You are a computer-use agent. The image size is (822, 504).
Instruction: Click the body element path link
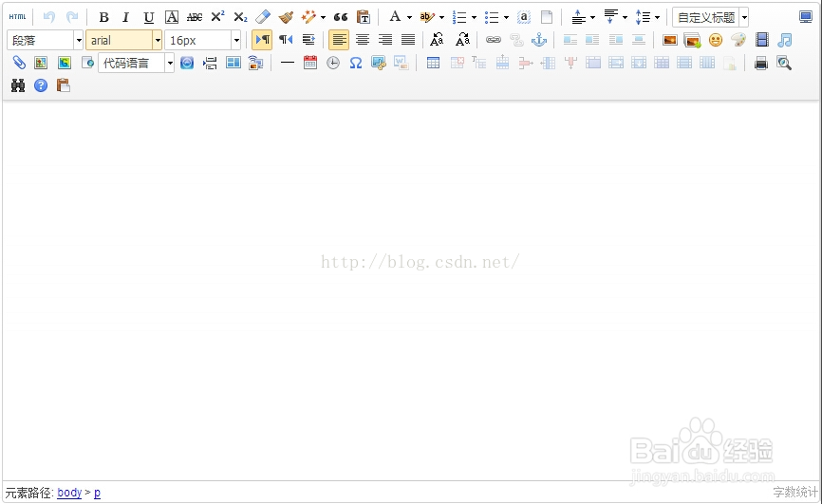[69, 493]
